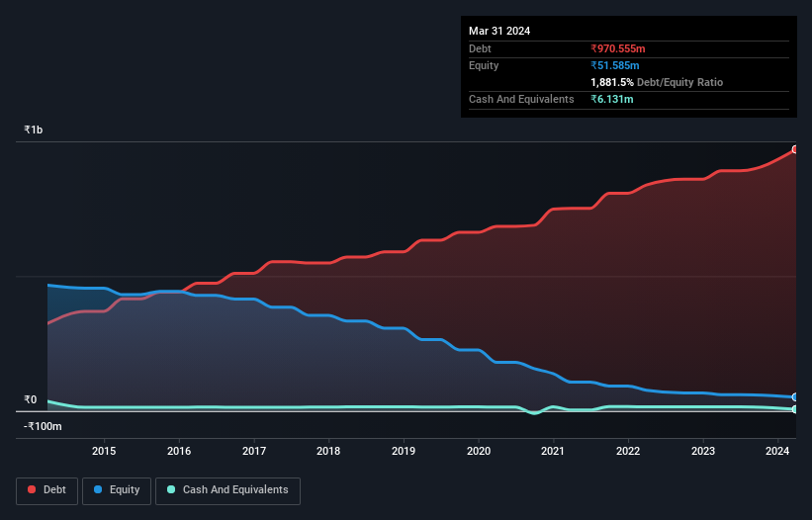Toggle Cash And Equivalents legend button
This screenshot has height=520, width=812.
click(x=227, y=490)
